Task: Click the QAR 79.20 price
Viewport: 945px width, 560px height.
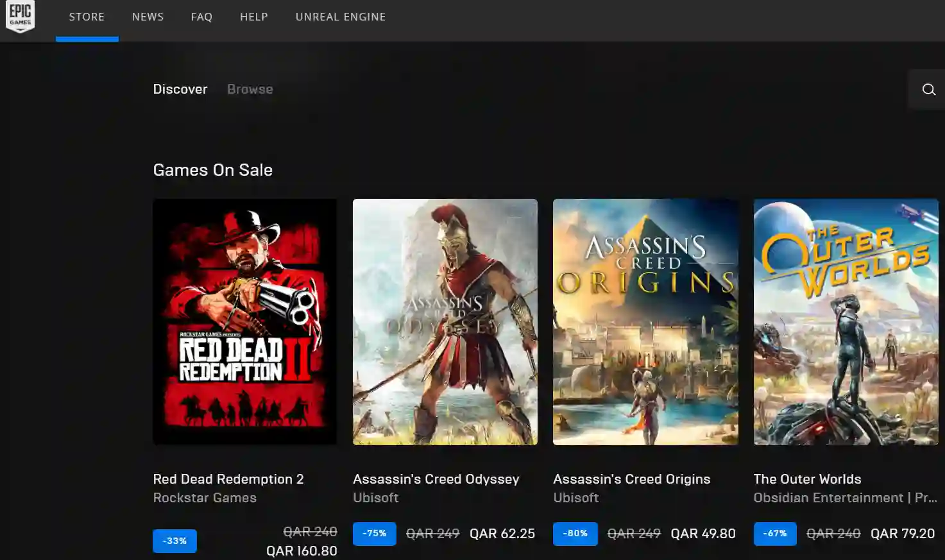Action: pyautogui.click(x=903, y=534)
